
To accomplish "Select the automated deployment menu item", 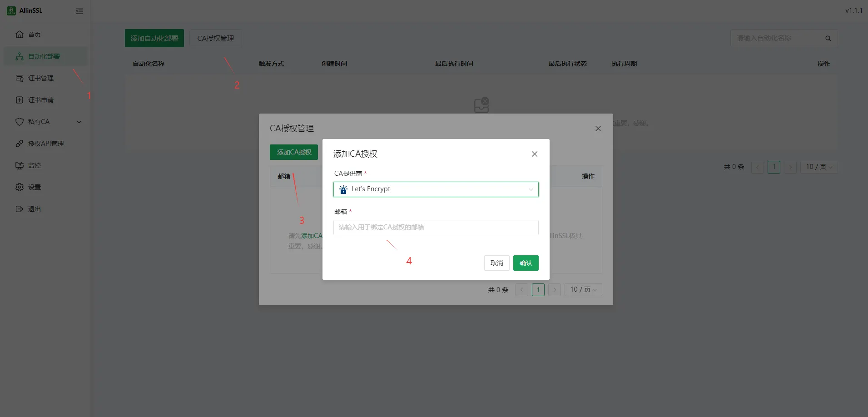I will (x=44, y=56).
